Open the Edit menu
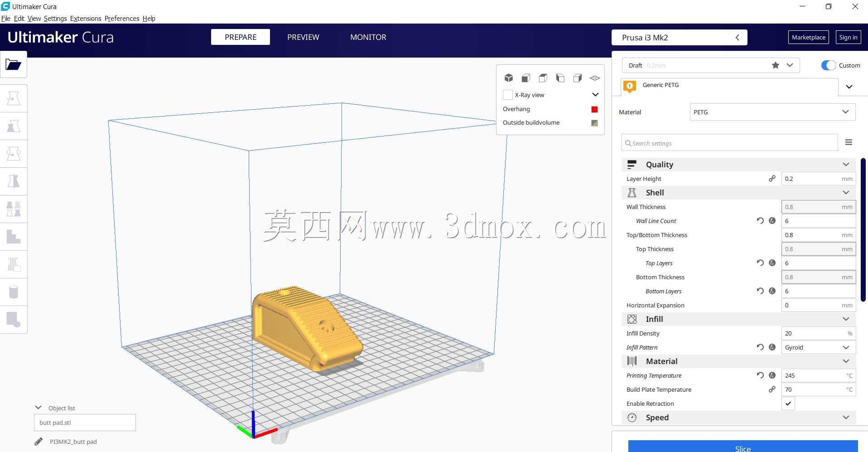Viewport: 868px width, 452px height. click(19, 19)
